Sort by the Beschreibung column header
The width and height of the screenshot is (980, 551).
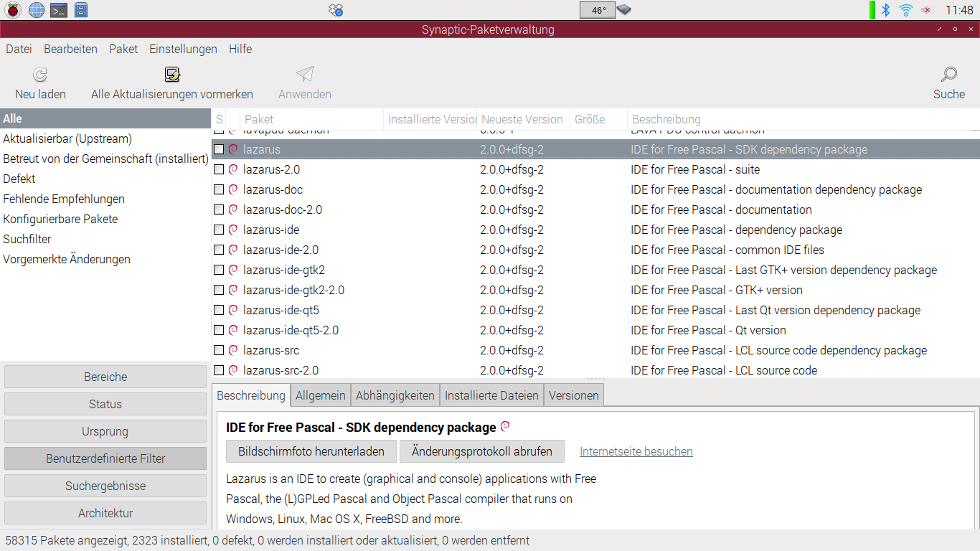(x=804, y=119)
